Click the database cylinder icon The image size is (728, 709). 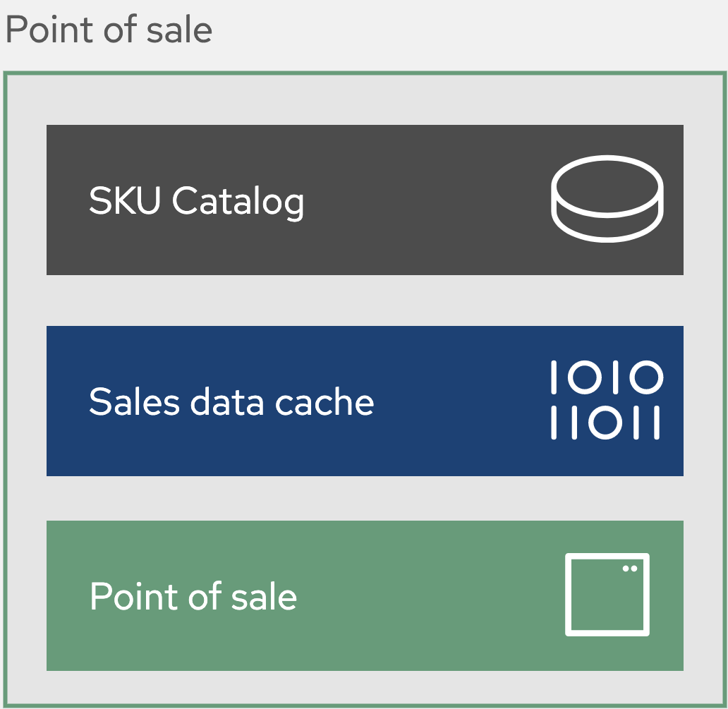point(607,199)
